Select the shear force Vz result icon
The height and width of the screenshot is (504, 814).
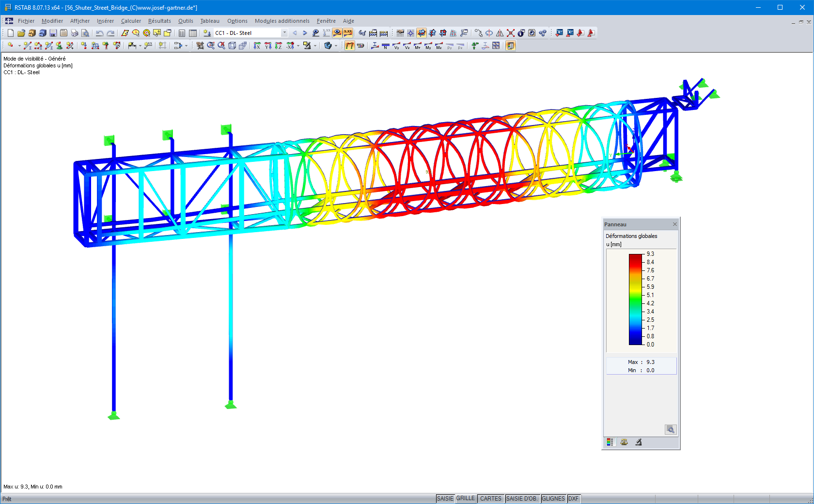407,47
